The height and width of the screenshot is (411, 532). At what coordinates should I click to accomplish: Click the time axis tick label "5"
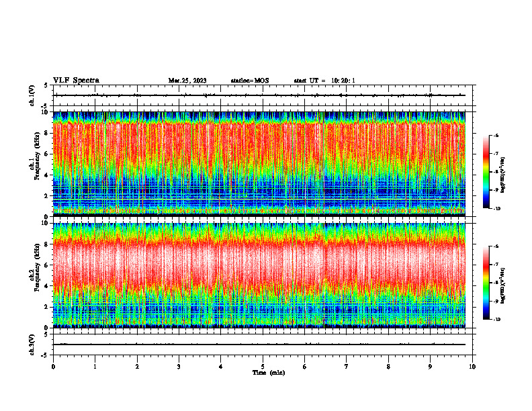pyautogui.click(x=263, y=367)
